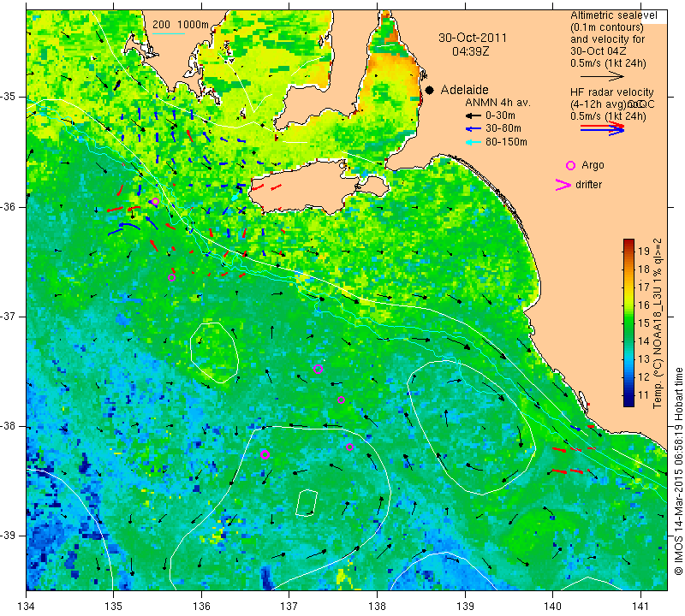Click the '(0.1m contours)' text
The height and width of the screenshot is (616, 685).
[x=607, y=27]
